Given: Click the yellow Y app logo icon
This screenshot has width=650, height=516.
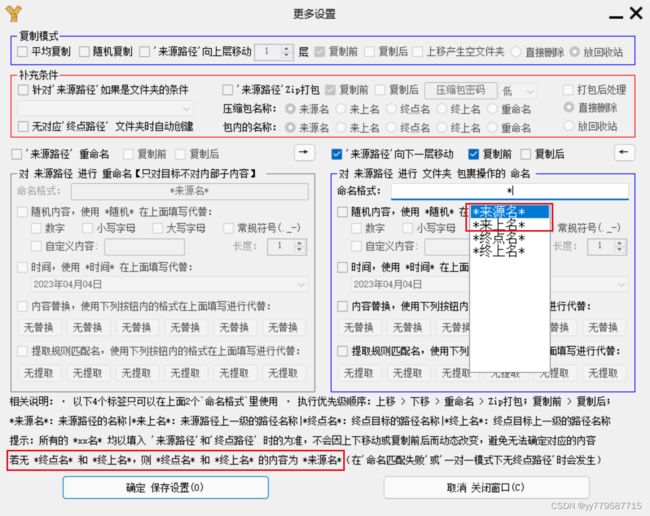Looking at the screenshot, I should 14,13.
